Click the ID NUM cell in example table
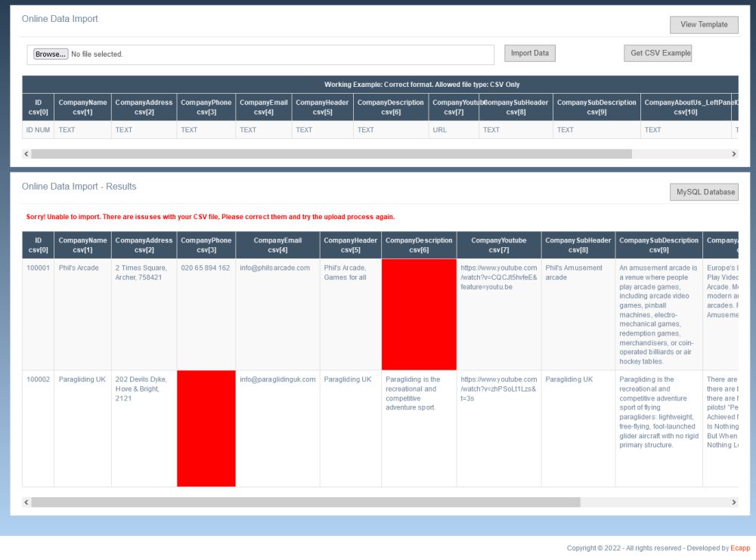 click(38, 130)
